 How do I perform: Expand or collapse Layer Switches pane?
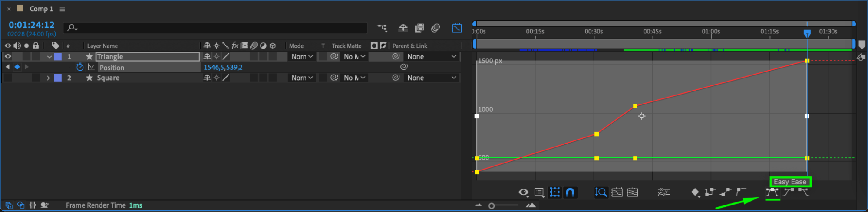9,205
